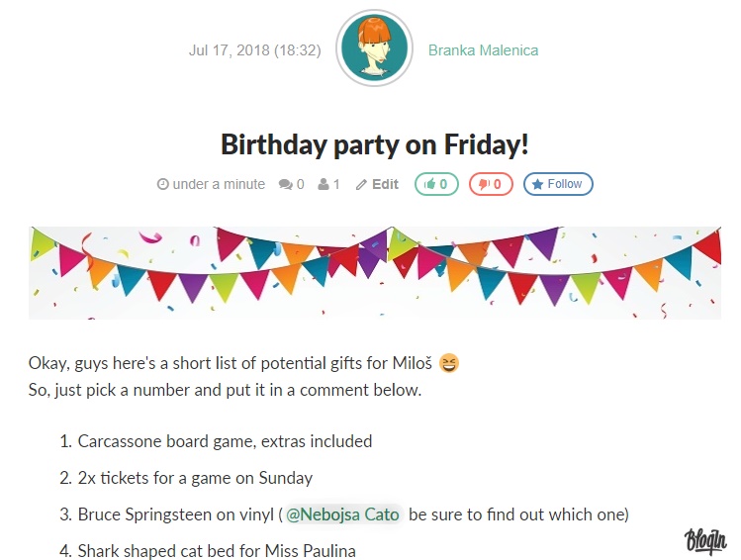Click the Shark shaped cat bed item

216,551
